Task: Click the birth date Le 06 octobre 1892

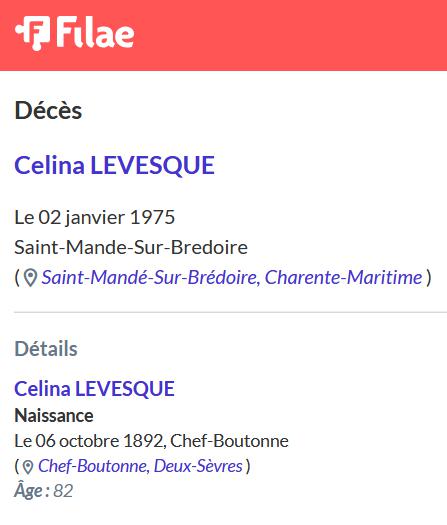Action: [x=88, y=441]
